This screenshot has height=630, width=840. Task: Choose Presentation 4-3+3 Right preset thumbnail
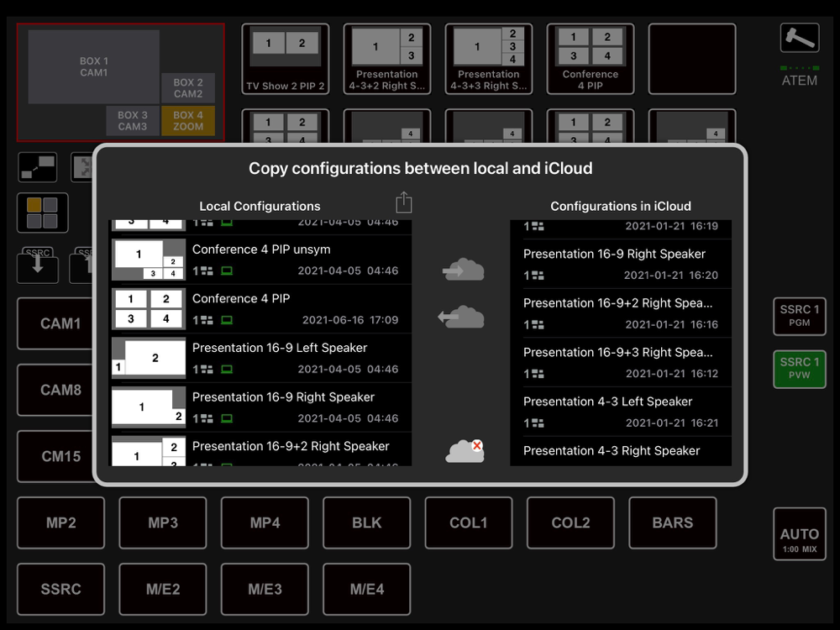coord(489,59)
